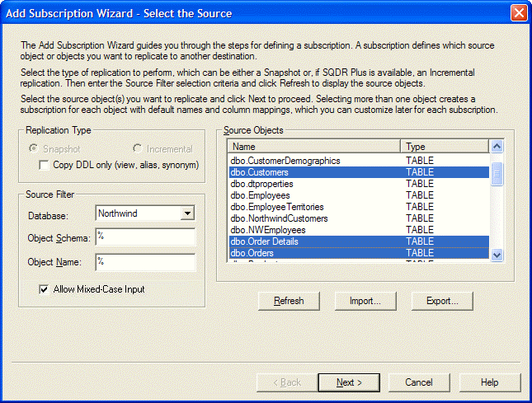Sort source objects by Name column
Screen dimensions: 532x403
pos(314,147)
